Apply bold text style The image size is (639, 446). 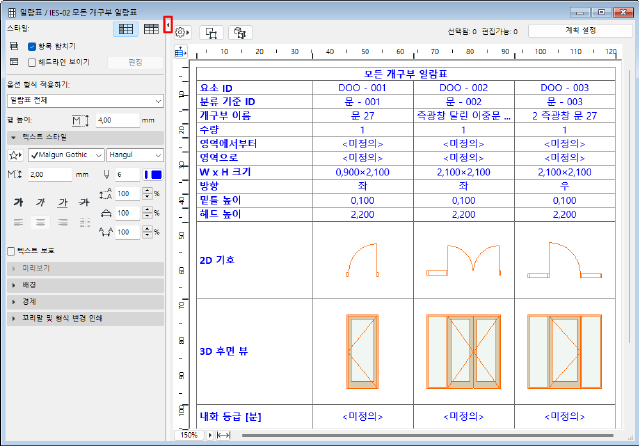pyautogui.click(x=20, y=202)
